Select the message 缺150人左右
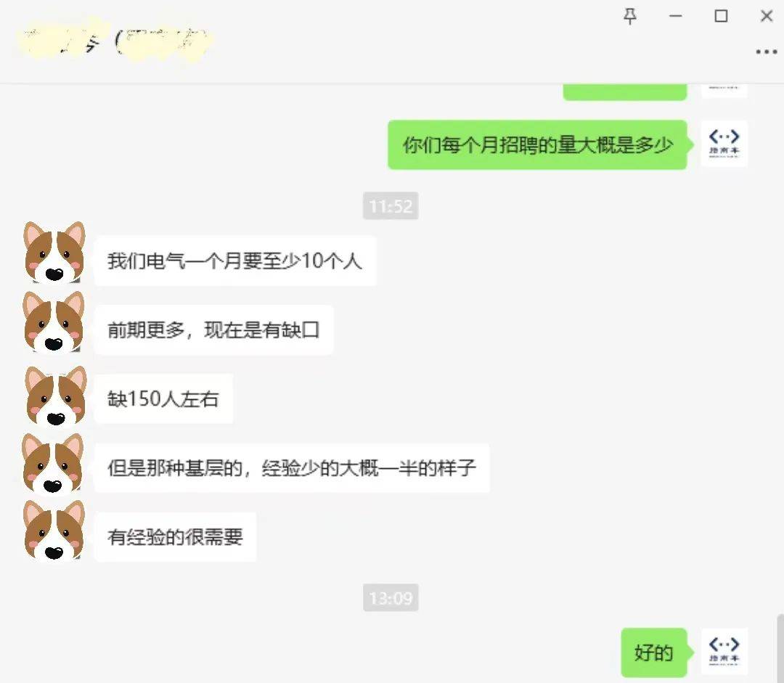Image resolution: width=784 pixels, height=683 pixels. tap(163, 399)
